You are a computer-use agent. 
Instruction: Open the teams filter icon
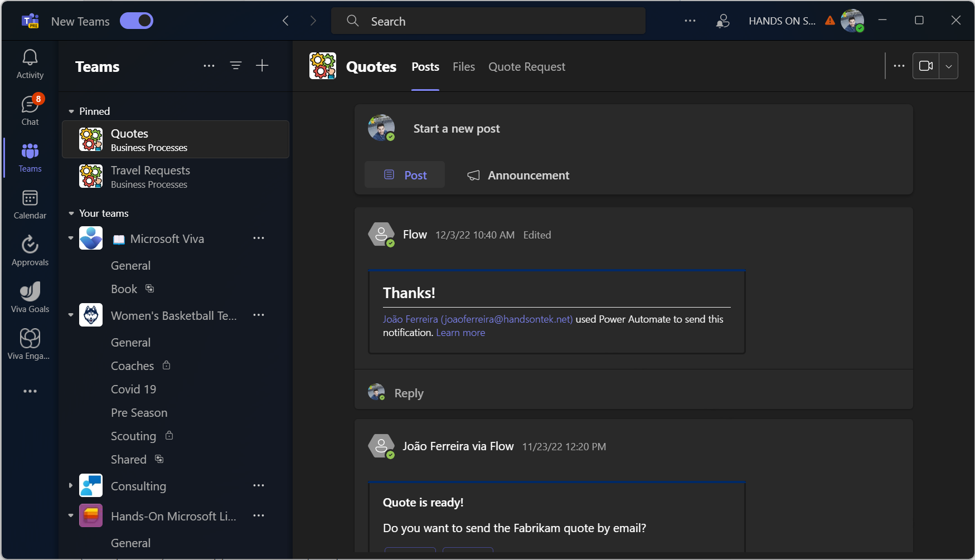(236, 65)
